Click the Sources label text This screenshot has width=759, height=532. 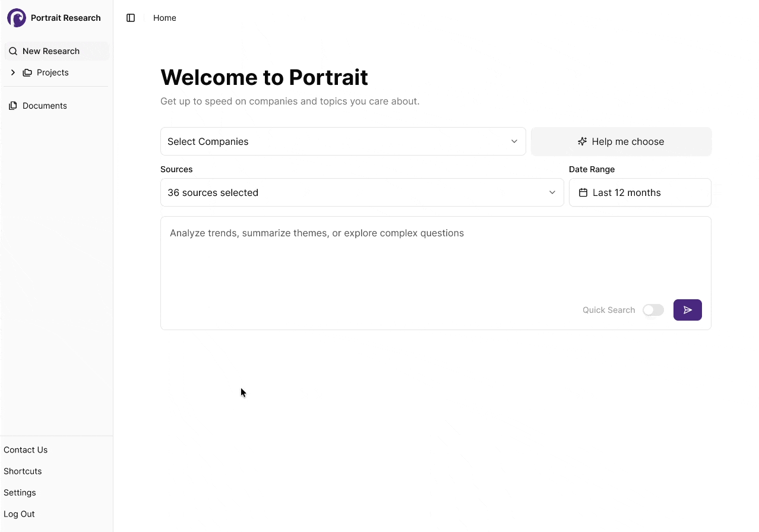point(176,169)
